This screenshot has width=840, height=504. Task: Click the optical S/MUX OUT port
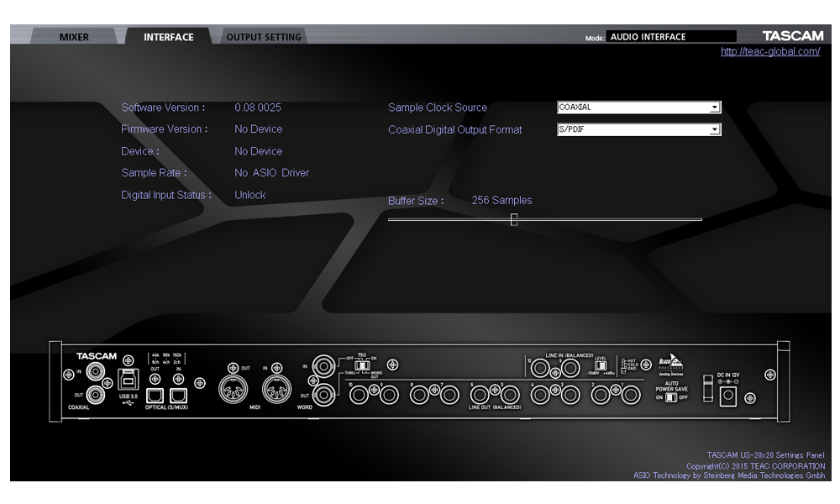(x=155, y=396)
